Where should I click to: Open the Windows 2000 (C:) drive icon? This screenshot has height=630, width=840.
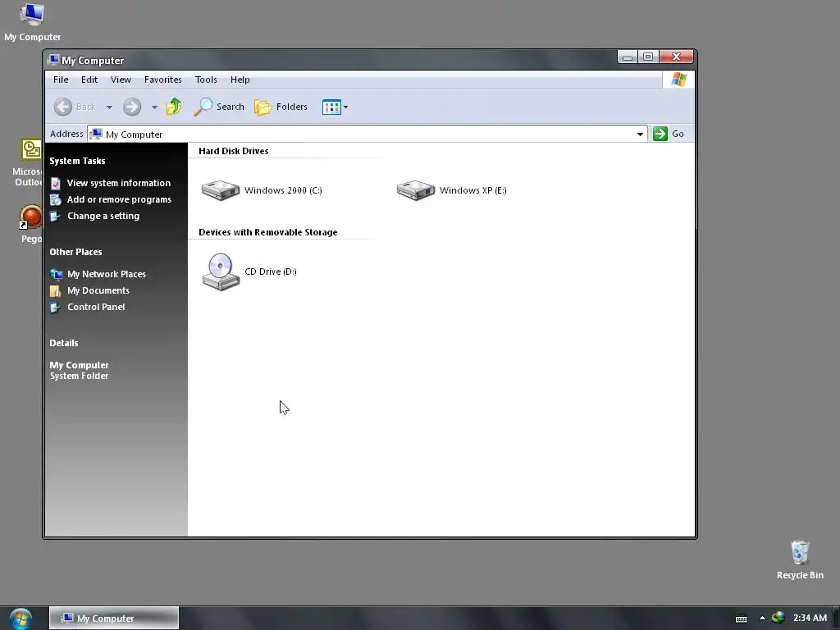pos(220,190)
